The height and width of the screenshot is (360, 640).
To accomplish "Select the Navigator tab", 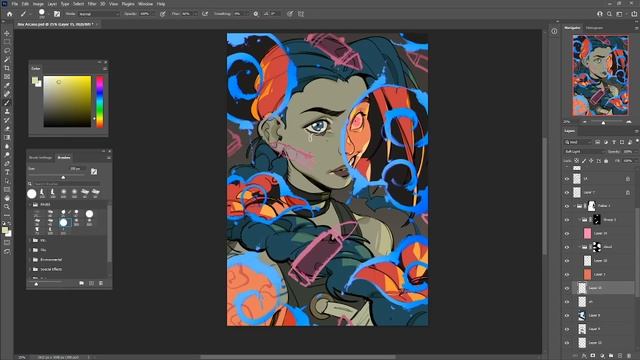I will coord(572,28).
